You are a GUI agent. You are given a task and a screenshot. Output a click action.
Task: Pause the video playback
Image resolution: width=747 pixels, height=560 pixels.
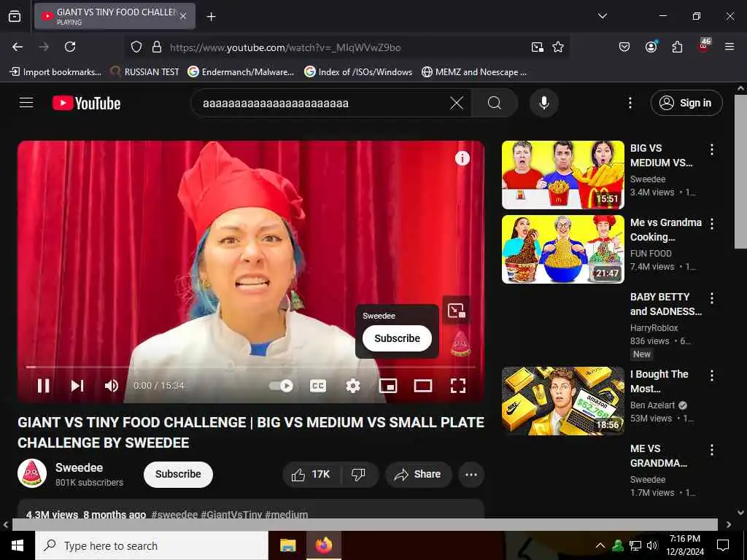coord(43,386)
